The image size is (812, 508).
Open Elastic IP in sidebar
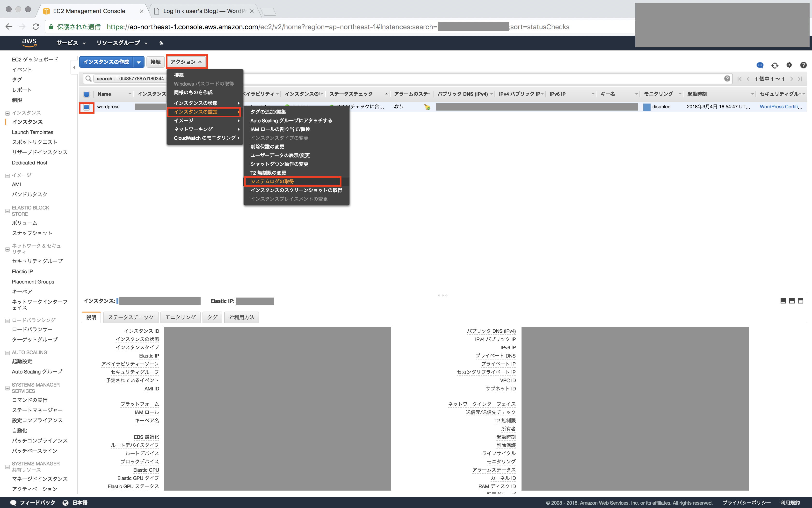pyautogui.click(x=22, y=271)
